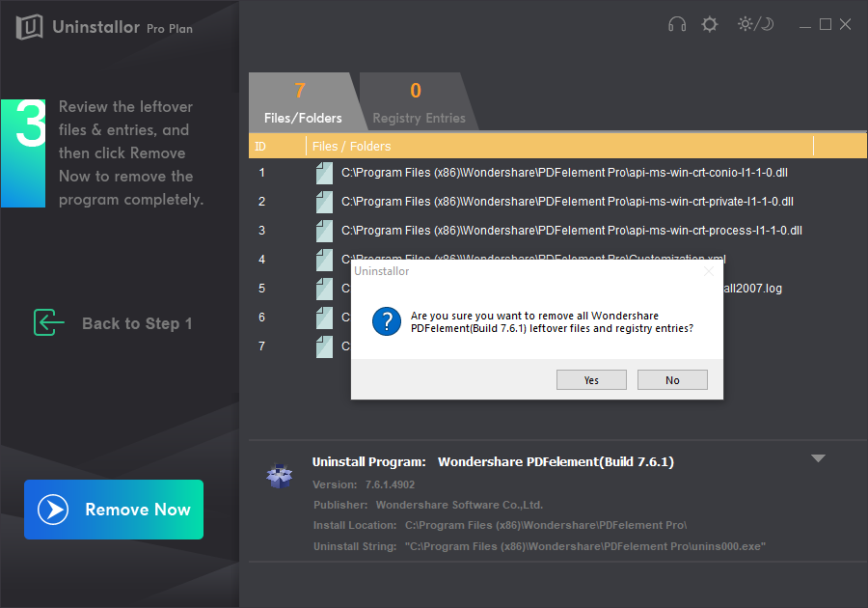The height and width of the screenshot is (608, 868).
Task: Click the row ID number 1
Action: coord(261,173)
